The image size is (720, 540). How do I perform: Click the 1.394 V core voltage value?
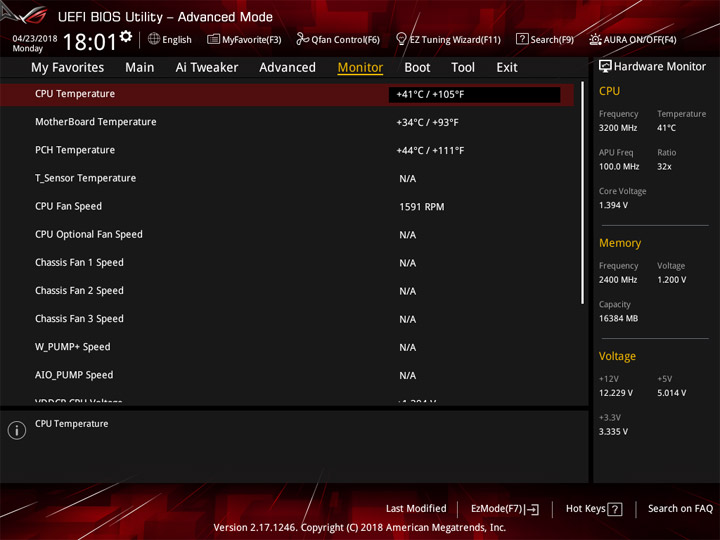coord(613,205)
